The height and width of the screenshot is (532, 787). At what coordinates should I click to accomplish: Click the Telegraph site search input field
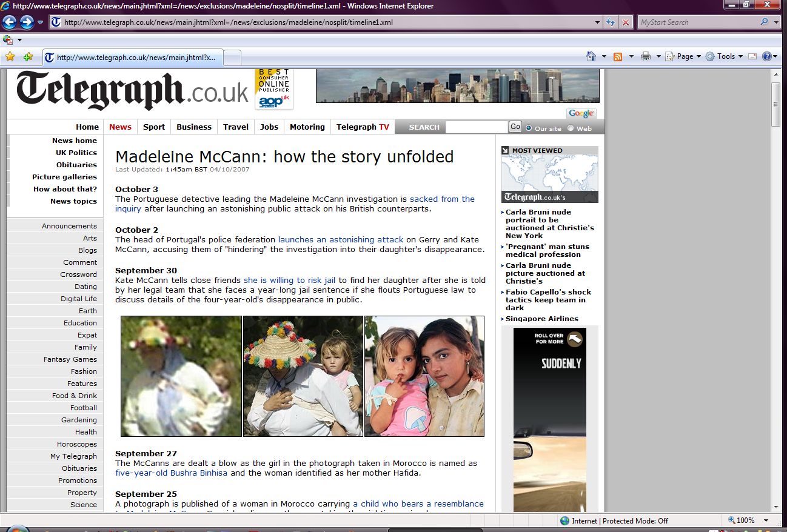coord(476,127)
